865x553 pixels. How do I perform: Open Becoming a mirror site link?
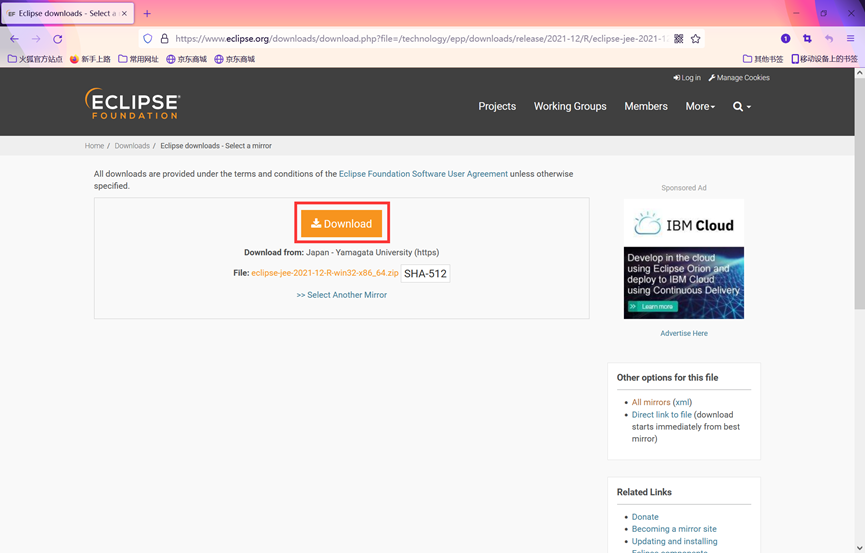[674, 529]
